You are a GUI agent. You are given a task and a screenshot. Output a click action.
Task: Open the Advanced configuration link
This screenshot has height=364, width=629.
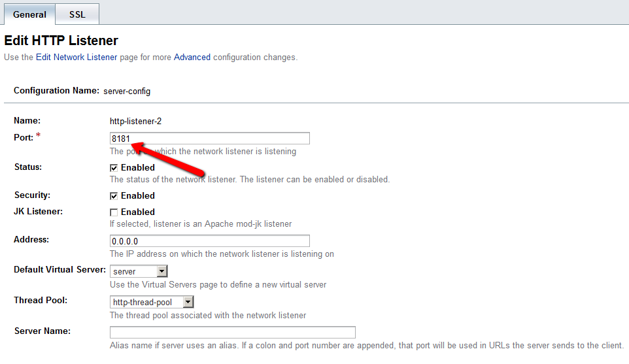[192, 58]
